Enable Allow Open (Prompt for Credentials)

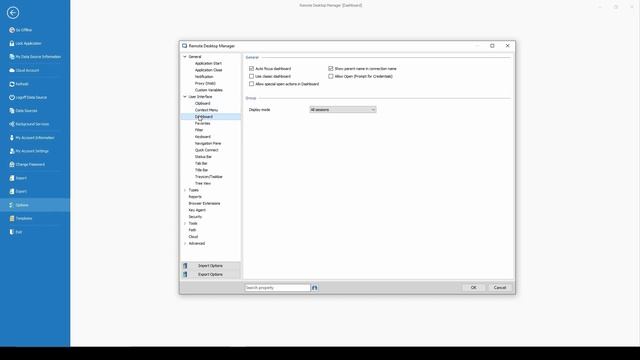[x=331, y=76]
